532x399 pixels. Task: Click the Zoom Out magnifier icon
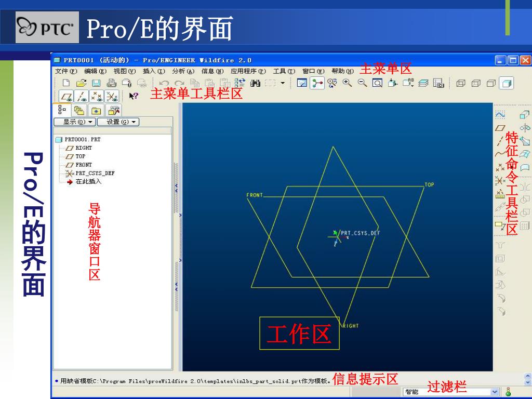[362, 83]
